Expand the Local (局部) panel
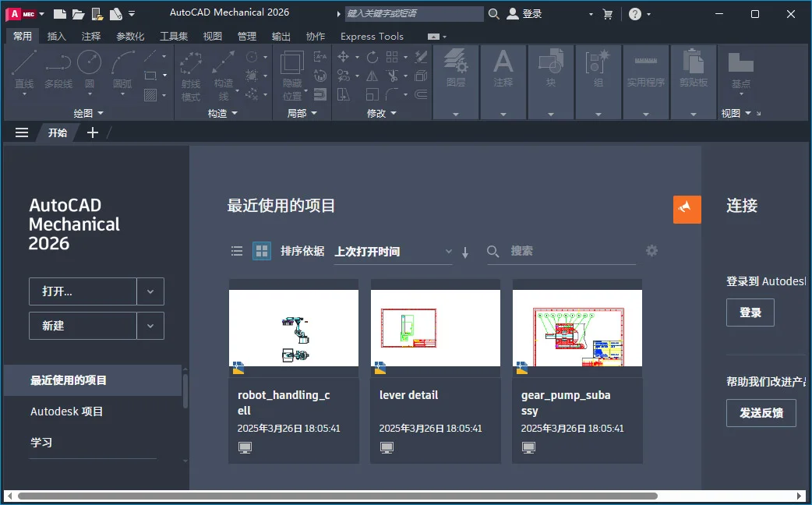 (x=302, y=113)
